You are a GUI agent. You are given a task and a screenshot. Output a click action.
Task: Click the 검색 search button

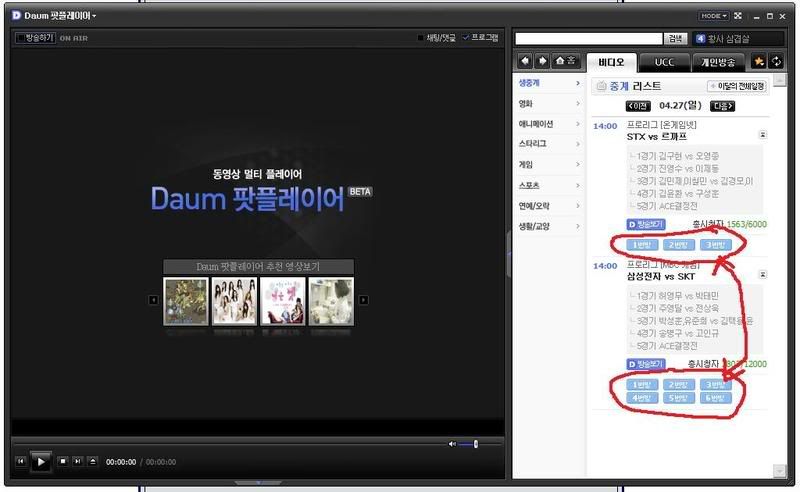pyautogui.click(x=676, y=38)
